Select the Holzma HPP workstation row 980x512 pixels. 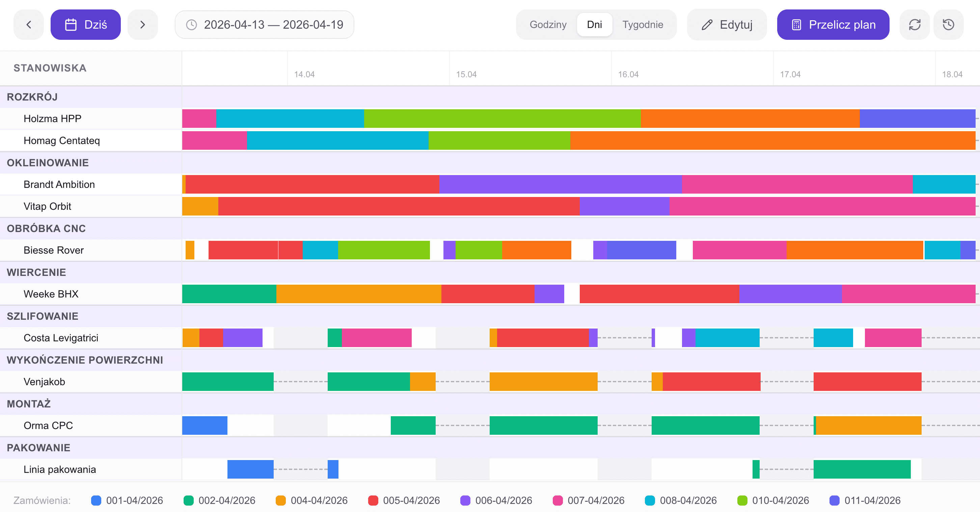[53, 119]
